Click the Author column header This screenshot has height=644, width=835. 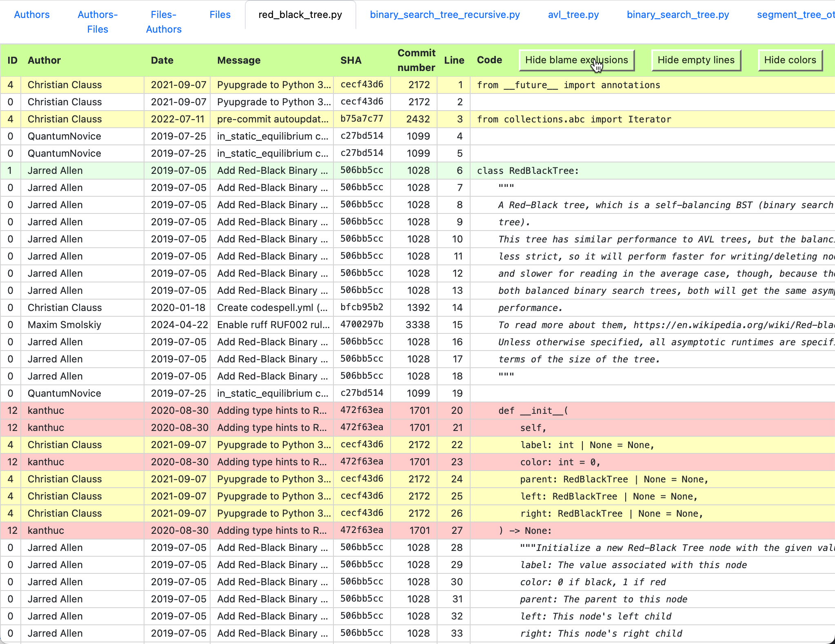44,60
